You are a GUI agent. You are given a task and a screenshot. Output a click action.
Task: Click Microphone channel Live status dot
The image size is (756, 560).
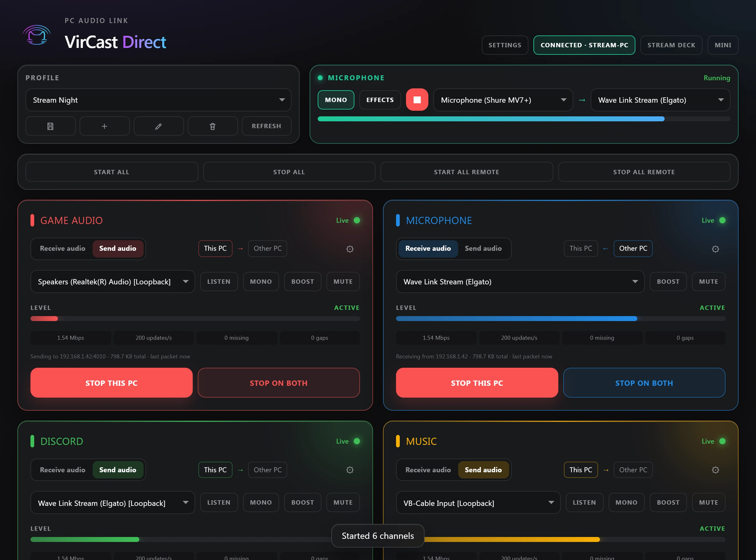pyautogui.click(x=722, y=220)
